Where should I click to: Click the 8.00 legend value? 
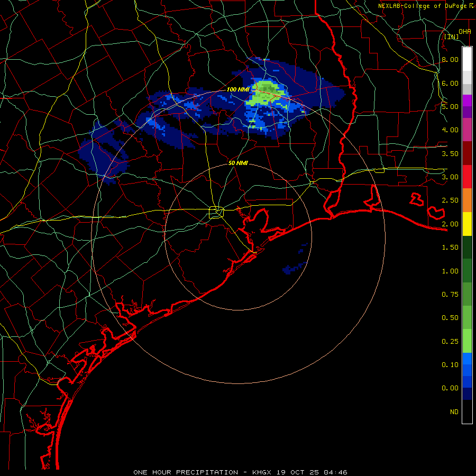point(450,59)
